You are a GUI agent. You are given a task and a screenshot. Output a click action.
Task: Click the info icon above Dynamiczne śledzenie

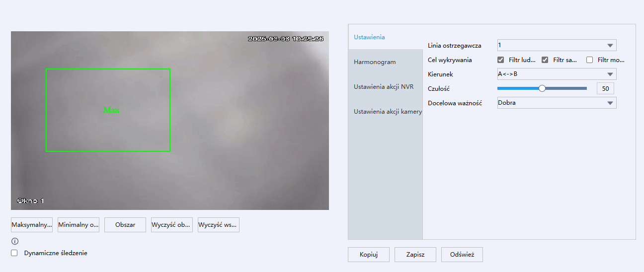pos(15,241)
